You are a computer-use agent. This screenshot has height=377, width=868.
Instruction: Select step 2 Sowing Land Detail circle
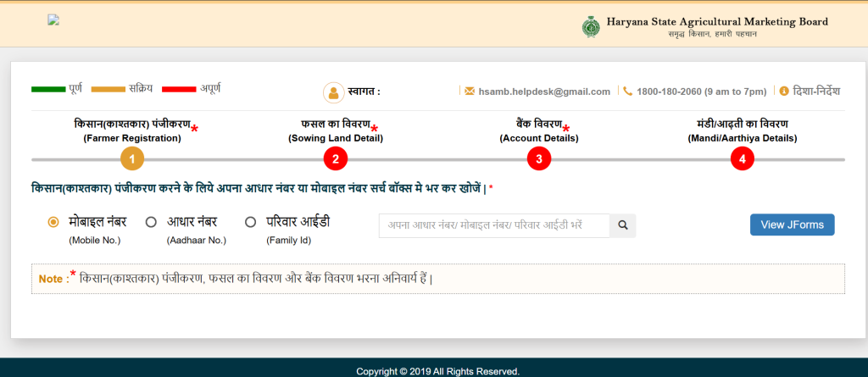336,159
